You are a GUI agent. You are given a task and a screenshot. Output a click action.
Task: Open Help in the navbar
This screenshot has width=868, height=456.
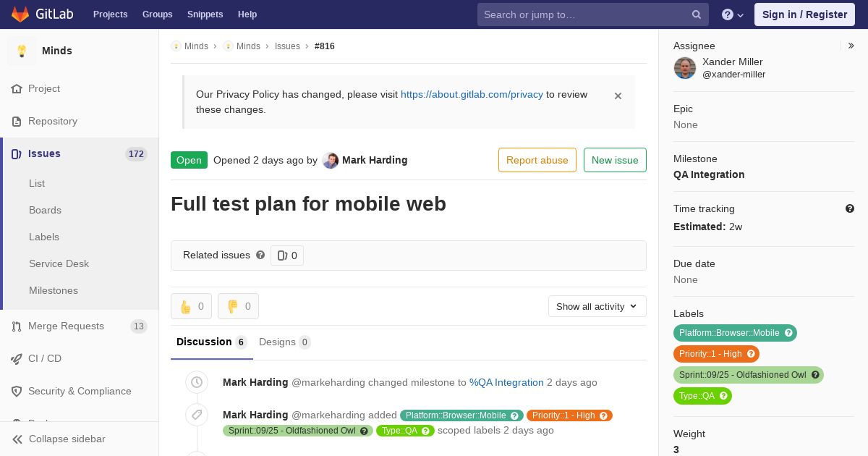tap(247, 14)
